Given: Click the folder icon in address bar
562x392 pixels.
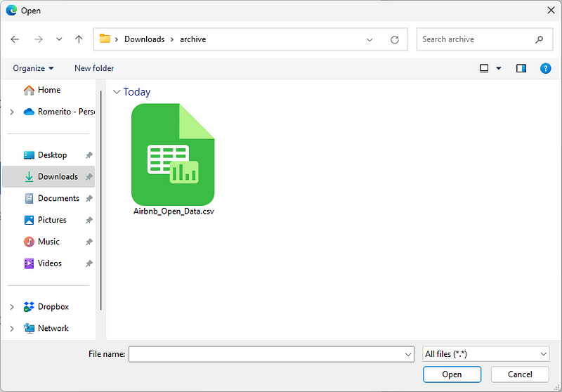Looking at the screenshot, I should click(x=105, y=39).
